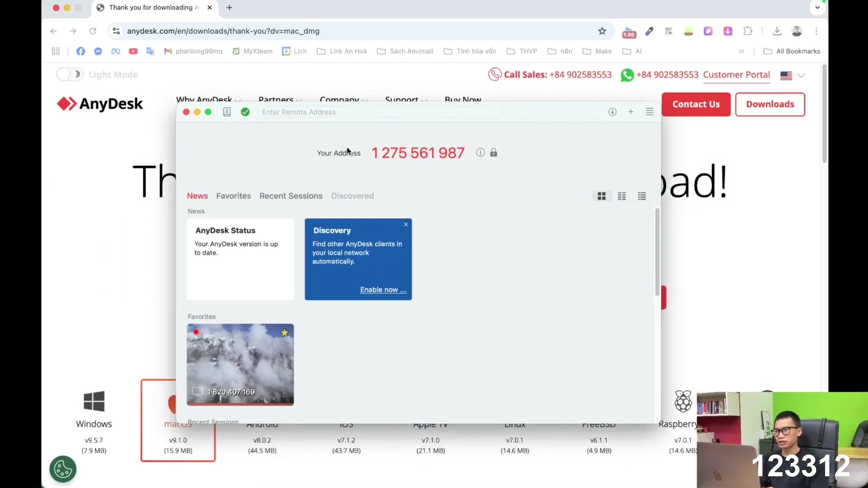The width and height of the screenshot is (868, 488).
Task: Open the AnyDesk Status news card
Action: [x=240, y=259]
